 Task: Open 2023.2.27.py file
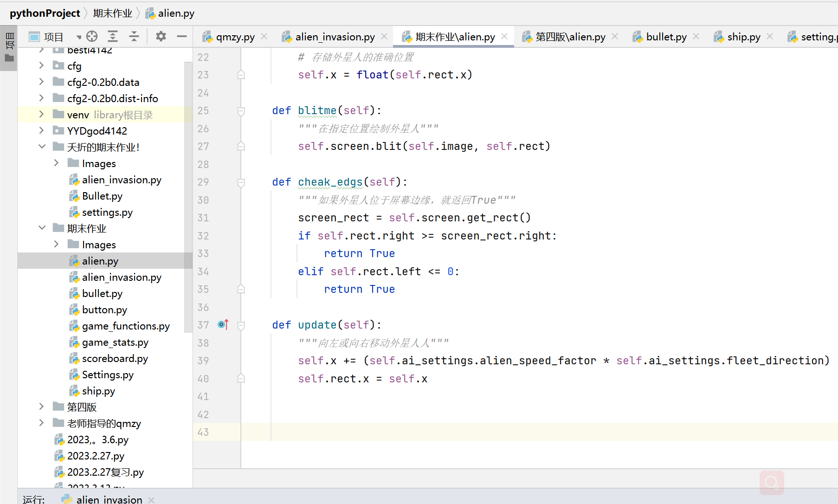pyautogui.click(x=96, y=456)
